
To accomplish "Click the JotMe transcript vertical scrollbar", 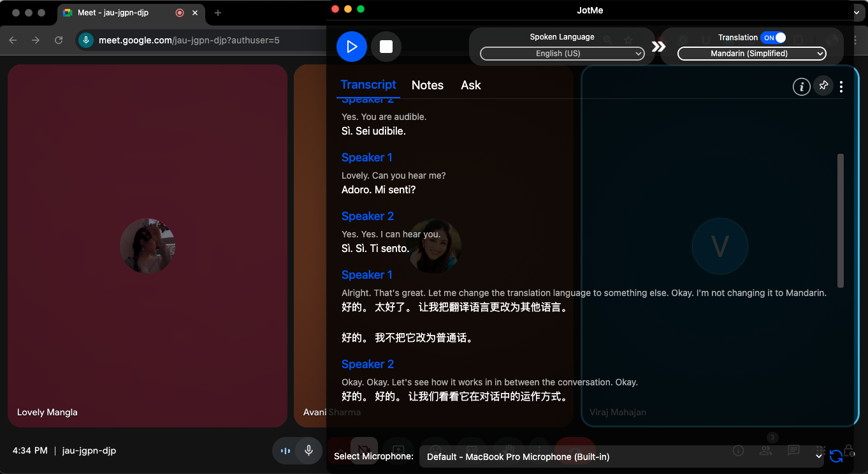I will pos(841,220).
